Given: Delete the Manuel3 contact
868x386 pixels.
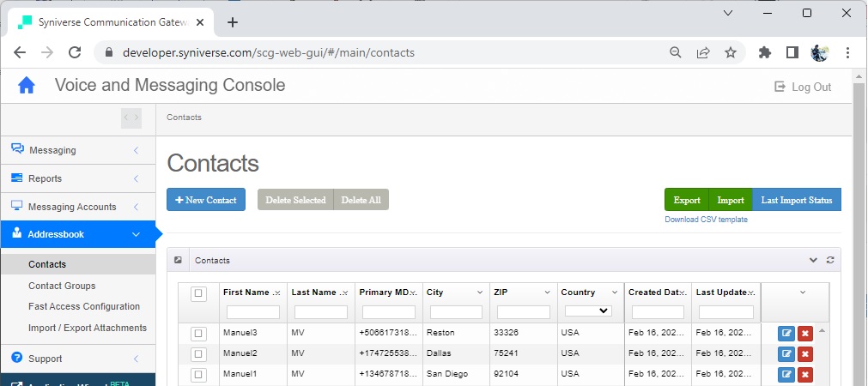Looking at the screenshot, I should [x=805, y=334].
